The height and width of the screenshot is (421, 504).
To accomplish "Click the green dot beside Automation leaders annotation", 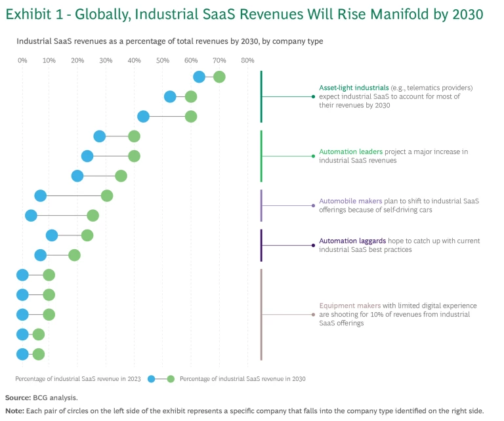I will coord(314,156).
